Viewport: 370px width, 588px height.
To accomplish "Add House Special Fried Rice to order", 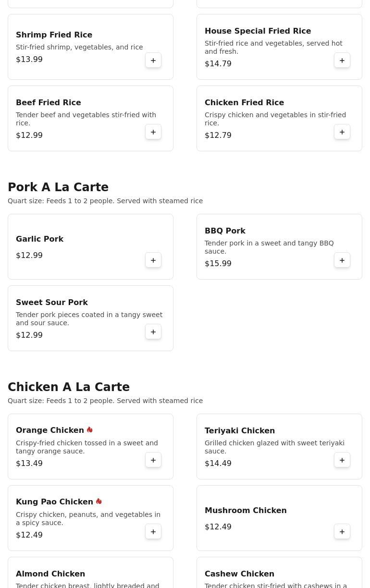I will coord(342,61).
